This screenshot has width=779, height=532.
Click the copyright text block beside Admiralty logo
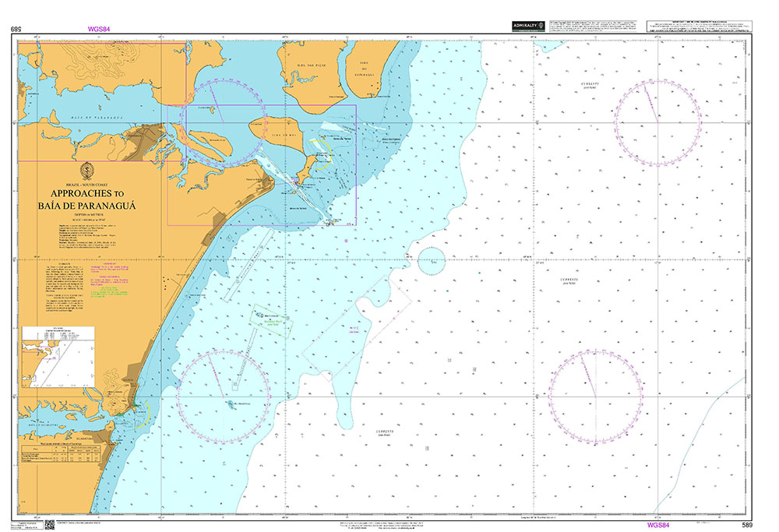[x=594, y=26]
